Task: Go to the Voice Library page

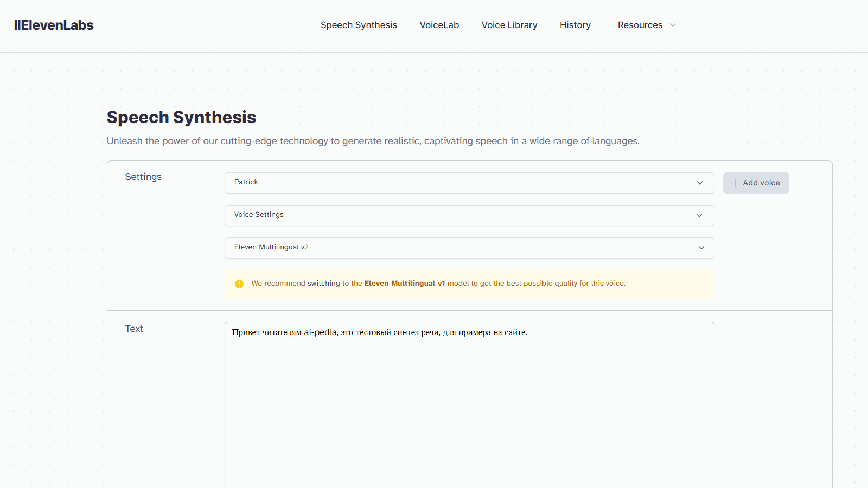Action: pyautogui.click(x=509, y=25)
